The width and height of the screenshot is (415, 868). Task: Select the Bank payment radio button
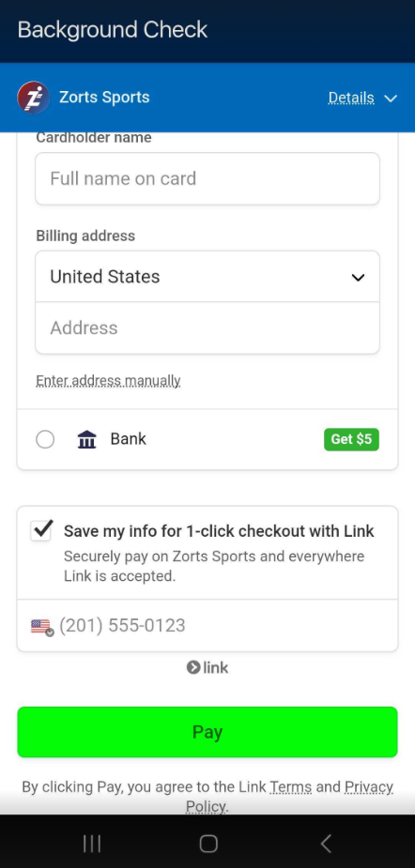tap(45, 439)
